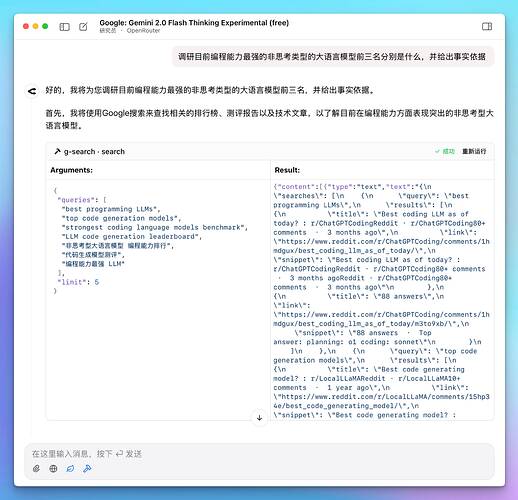Viewport: 518px width, 500px height.
Task: Click the green 成功 status indicator
Action: (445, 151)
